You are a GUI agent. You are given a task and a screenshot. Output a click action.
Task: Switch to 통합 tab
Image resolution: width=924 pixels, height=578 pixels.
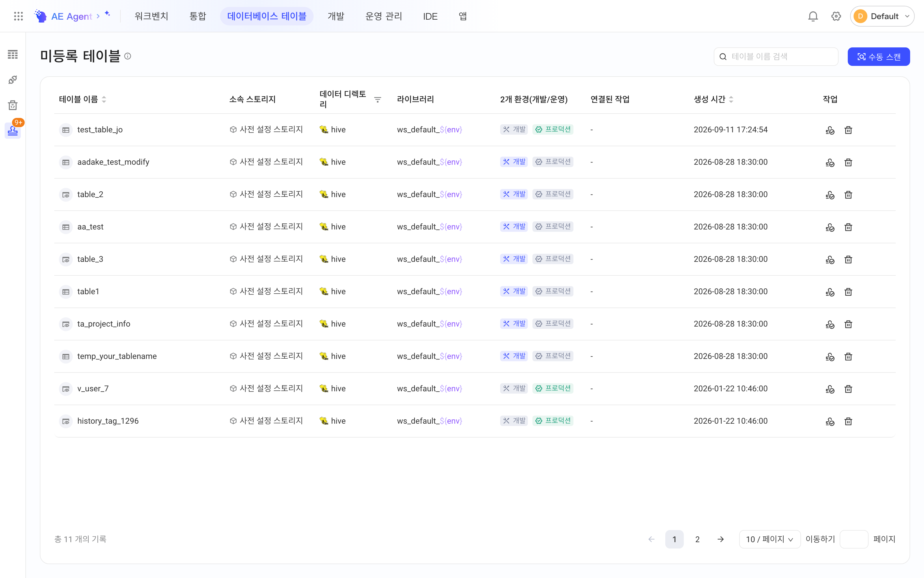[x=198, y=16]
